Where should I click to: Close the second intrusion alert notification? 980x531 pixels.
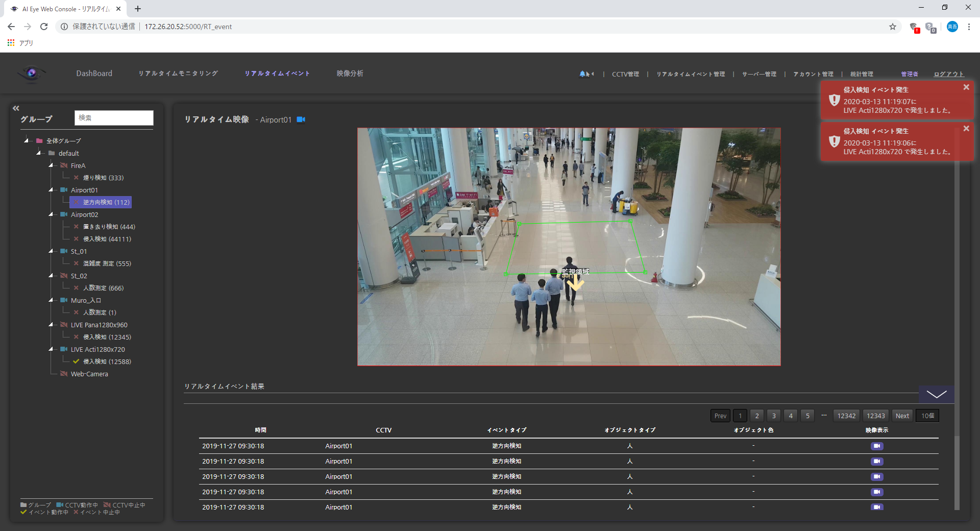[x=966, y=129]
